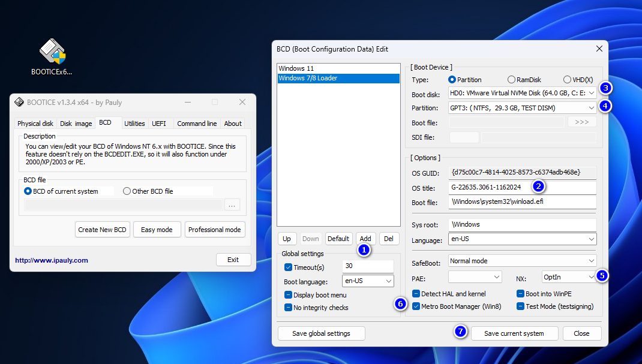The image size is (642, 364).
Task: Open the Boot disk dropdown
Action: click(523, 94)
